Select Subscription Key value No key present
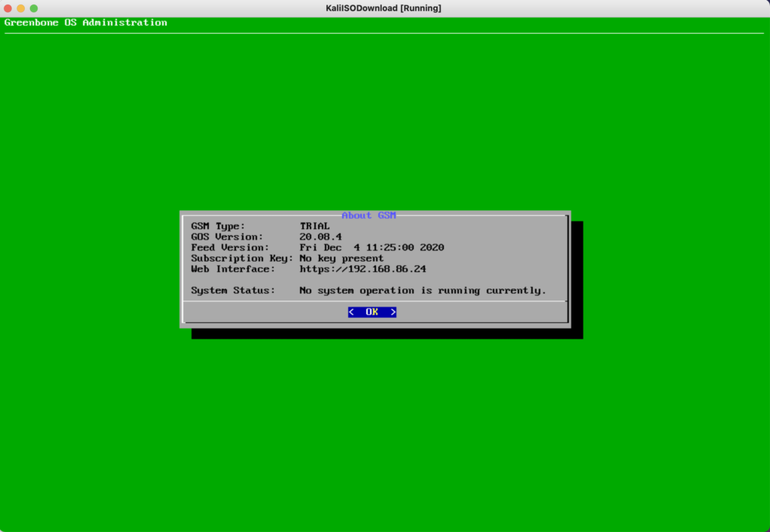770x532 pixels. click(342, 258)
